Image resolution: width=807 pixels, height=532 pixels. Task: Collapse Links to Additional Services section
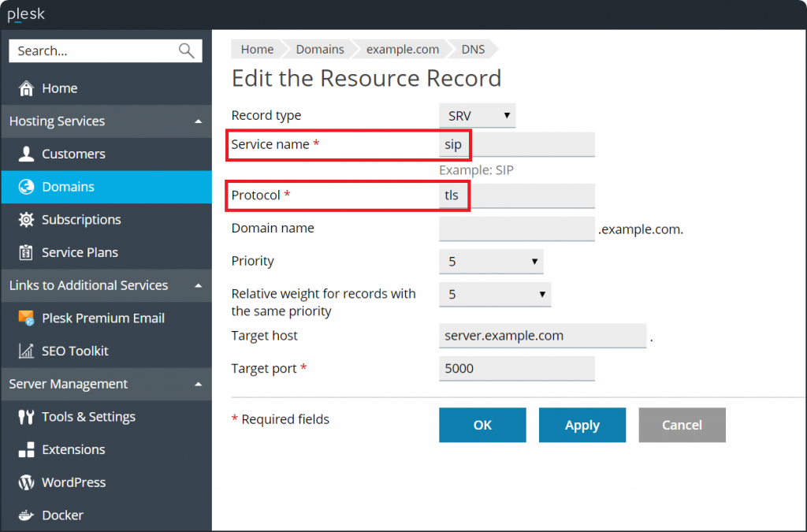(198, 285)
